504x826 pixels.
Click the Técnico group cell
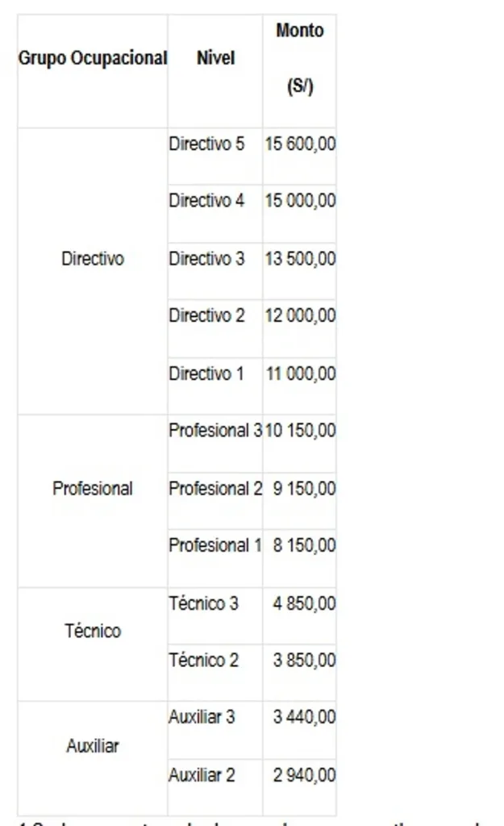point(93,644)
